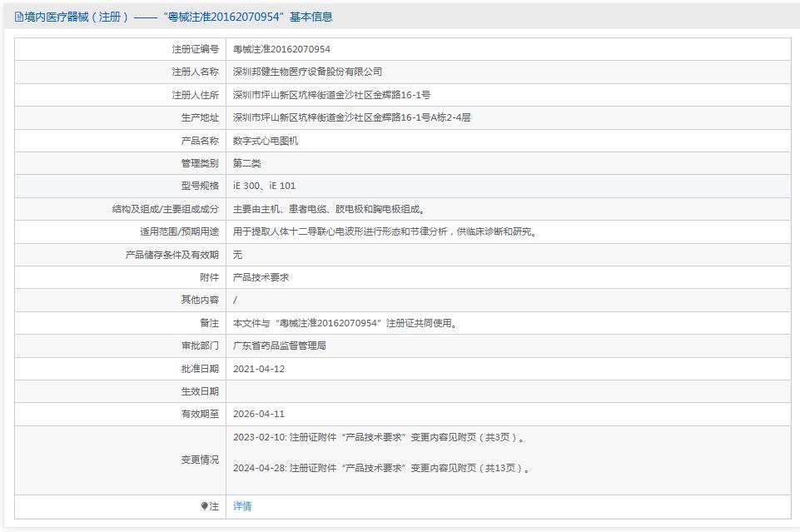Click the registrant address value in 注册人住所 row
The image size is (800, 532).
click(x=331, y=96)
